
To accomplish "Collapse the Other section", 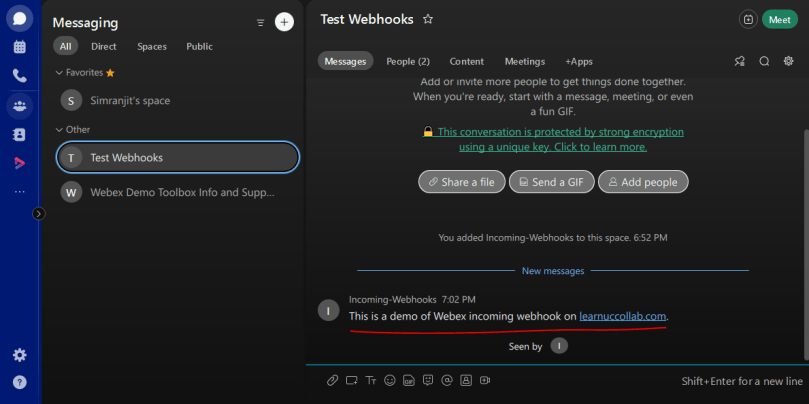I will point(59,130).
